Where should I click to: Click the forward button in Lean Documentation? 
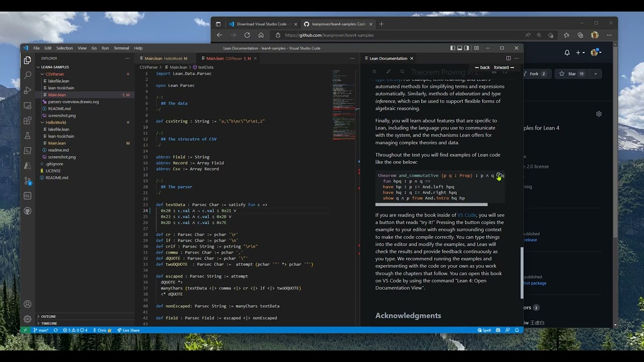click(504, 67)
